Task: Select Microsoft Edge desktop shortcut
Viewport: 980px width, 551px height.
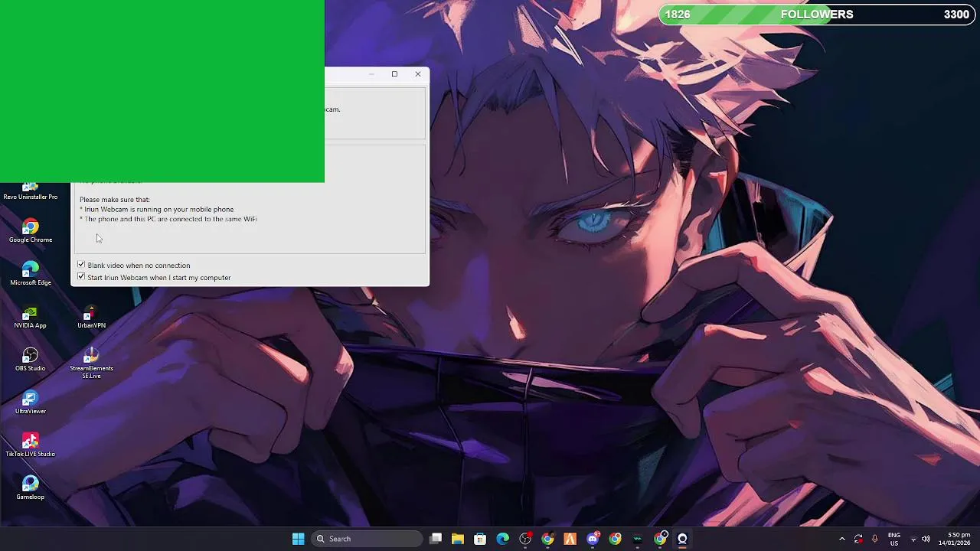Action: tap(31, 274)
